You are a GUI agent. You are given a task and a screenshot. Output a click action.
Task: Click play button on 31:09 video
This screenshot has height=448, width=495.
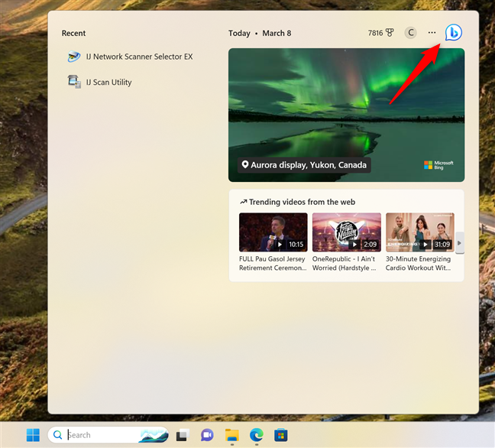coord(425,244)
